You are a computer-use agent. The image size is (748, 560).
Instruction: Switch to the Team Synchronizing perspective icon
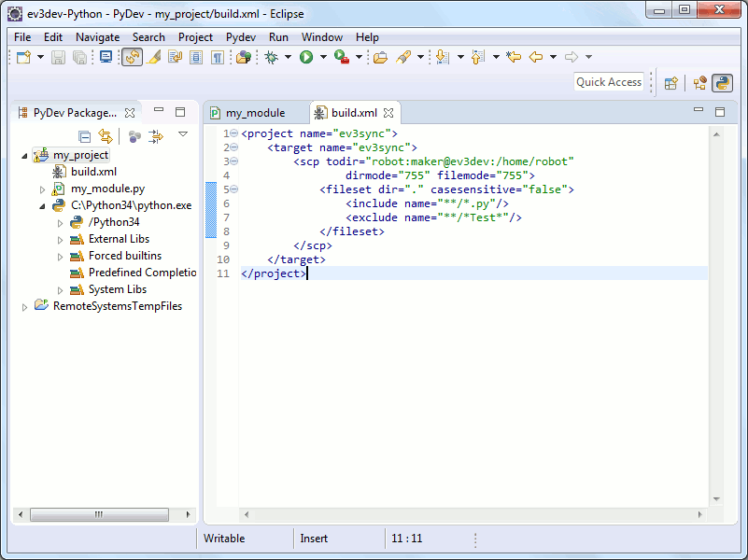click(699, 83)
